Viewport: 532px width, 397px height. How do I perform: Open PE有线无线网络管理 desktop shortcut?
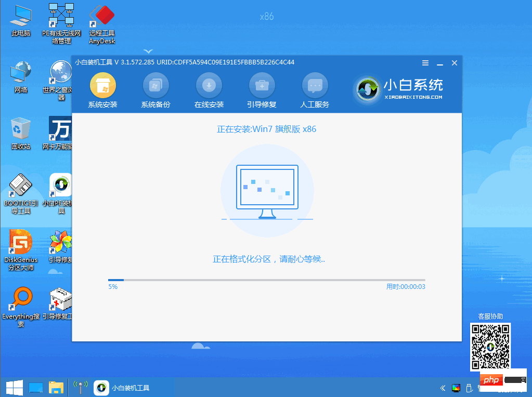point(61,23)
